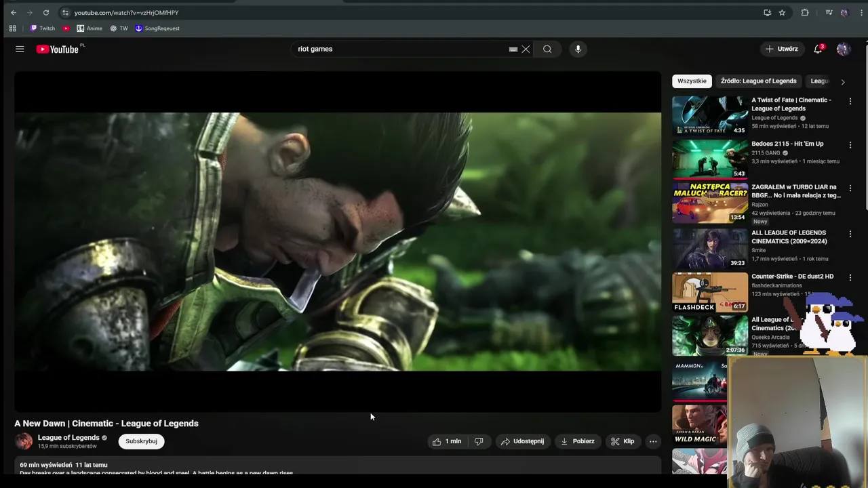Go back with the browser back arrow
Viewport: 868px width, 488px height.
(x=14, y=12)
